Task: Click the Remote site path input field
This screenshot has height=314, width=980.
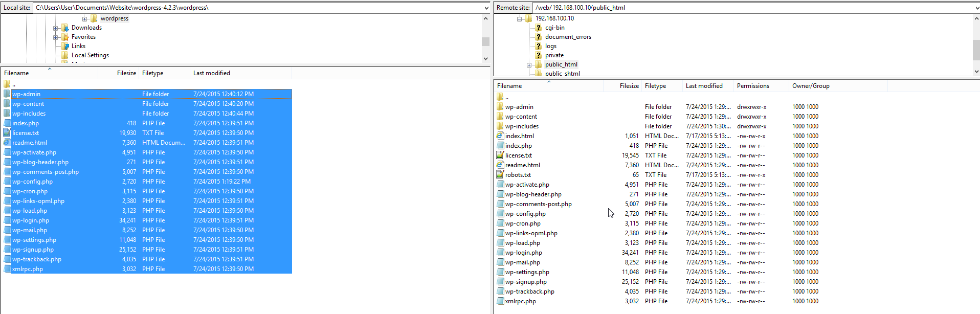Action: (753, 8)
